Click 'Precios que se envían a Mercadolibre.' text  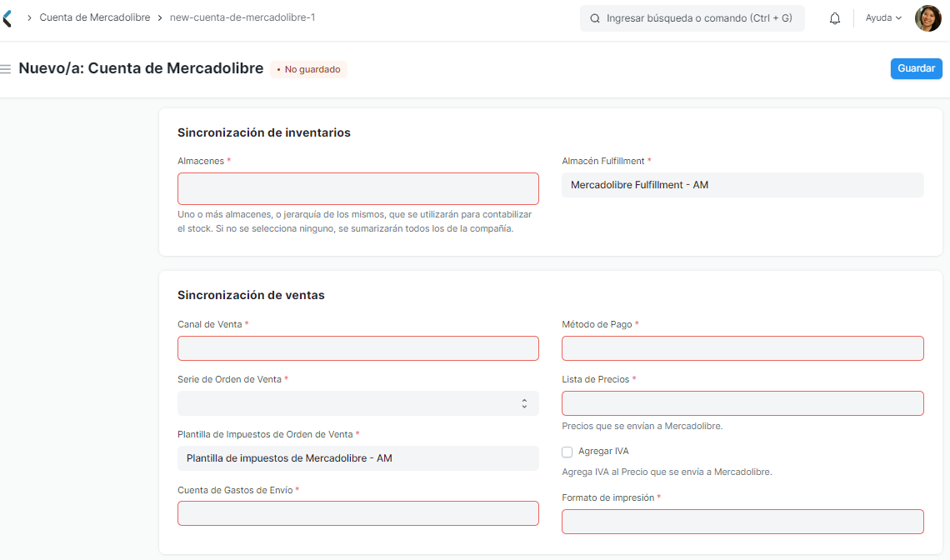pos(642,426)
